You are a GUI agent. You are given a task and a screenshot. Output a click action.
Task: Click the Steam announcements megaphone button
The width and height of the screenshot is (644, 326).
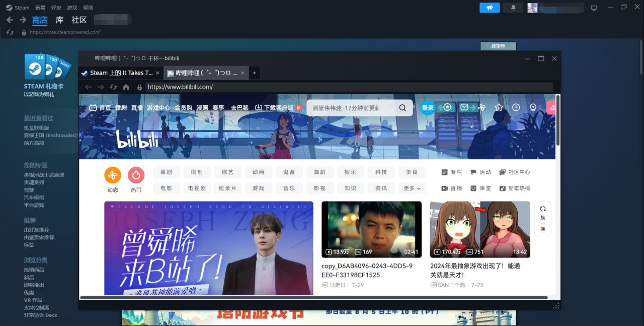point(490,8)
